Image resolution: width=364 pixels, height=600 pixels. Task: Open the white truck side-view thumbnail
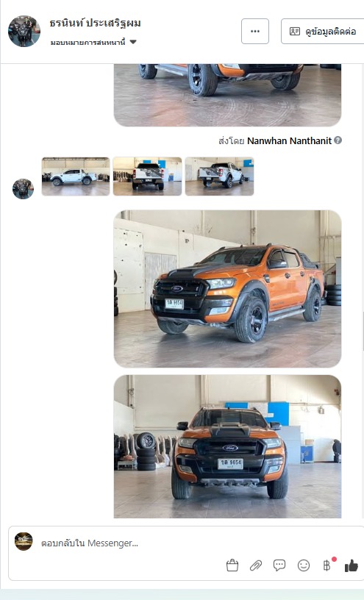coord(76,176)
